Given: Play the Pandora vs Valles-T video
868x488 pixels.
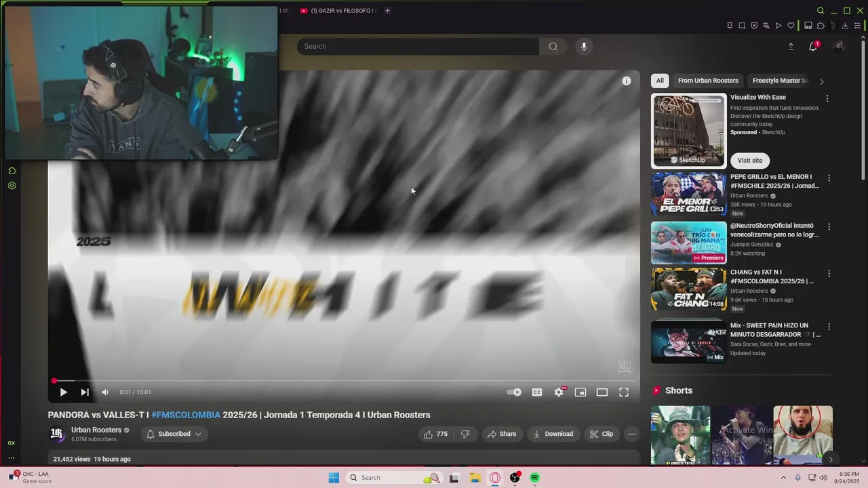Looking at the screenshot, I should click(63, 392).
